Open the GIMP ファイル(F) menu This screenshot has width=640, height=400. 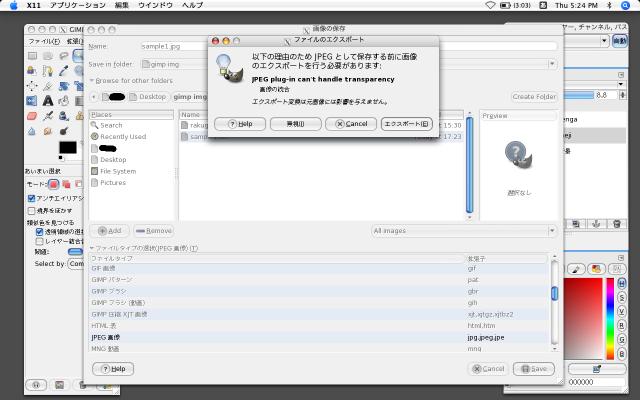pos(44,41)
